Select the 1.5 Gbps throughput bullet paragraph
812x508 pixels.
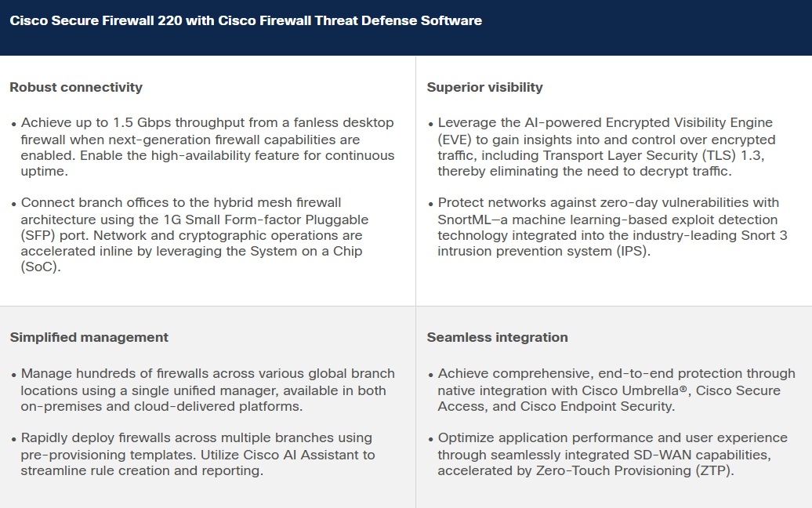point(208,147)
